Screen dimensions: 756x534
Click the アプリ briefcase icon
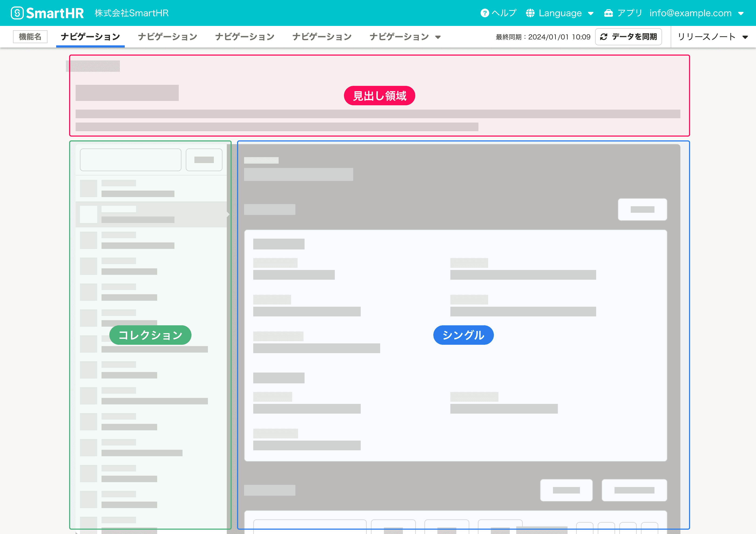click(x=608, y=13)
